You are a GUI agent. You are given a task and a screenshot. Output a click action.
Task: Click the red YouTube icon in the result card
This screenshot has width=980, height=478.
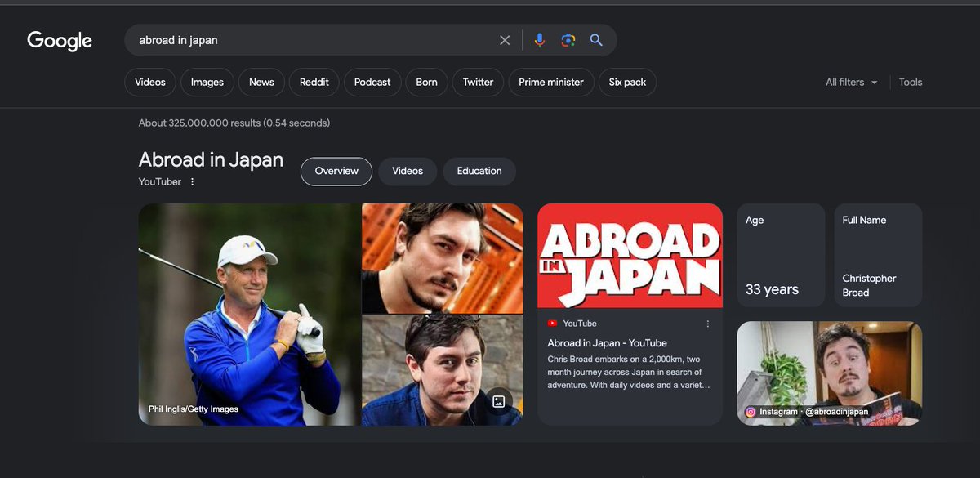(553, 324)
